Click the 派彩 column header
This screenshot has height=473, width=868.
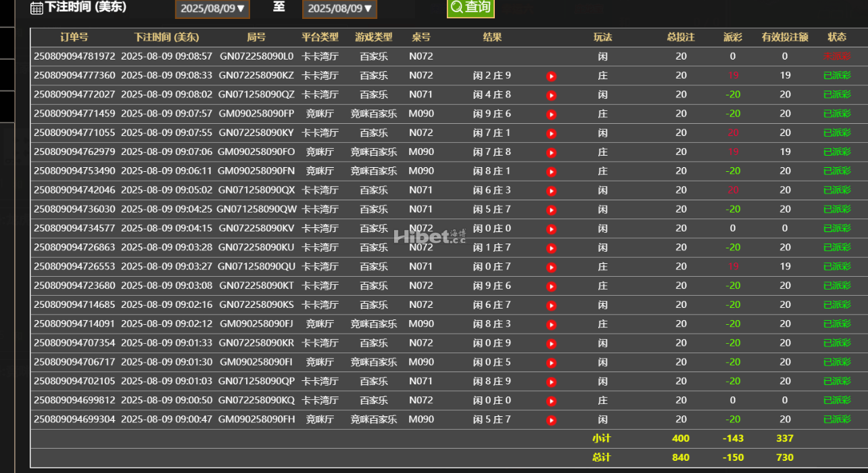click(x=732, y=37)
